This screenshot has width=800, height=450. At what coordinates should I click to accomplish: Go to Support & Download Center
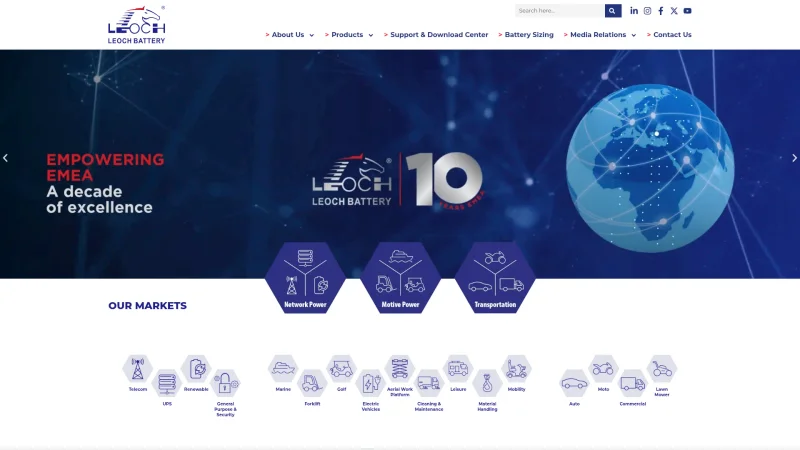click(x=439, y=35)
